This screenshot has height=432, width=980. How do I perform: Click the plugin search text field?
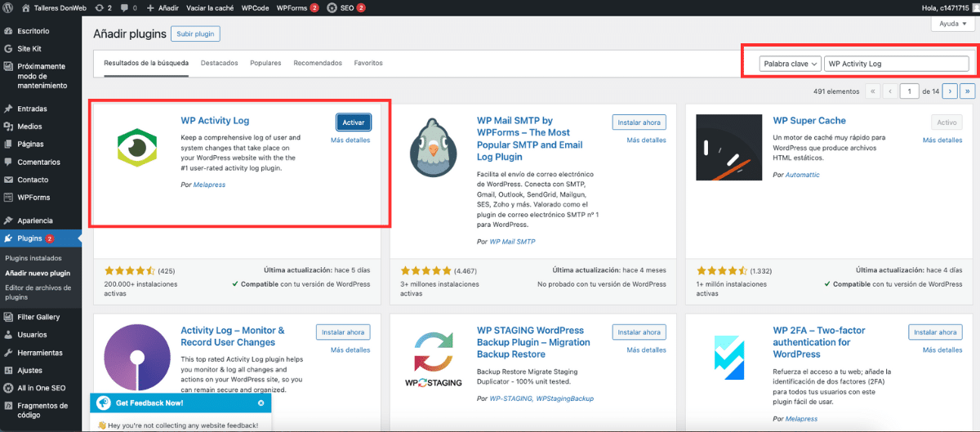pyautogui.click(x=896, y=64)
